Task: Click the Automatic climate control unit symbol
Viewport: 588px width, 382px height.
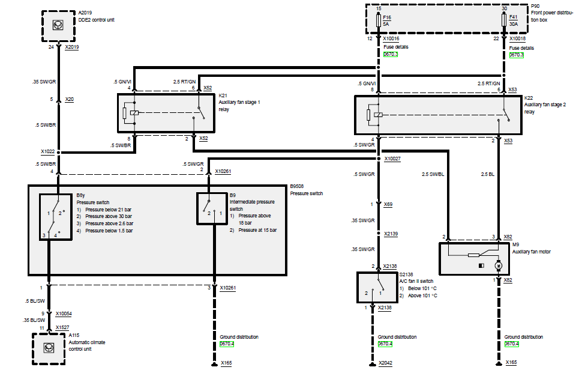Action: pos(49,348)
